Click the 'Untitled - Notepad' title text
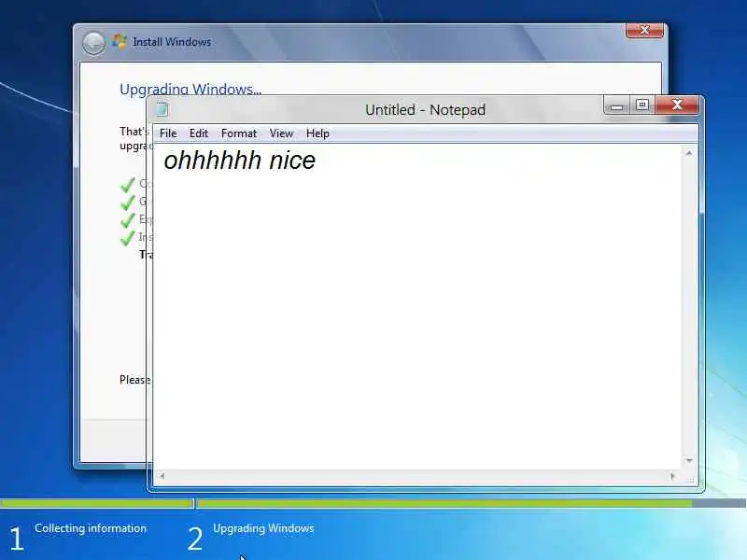 (425, 110)
